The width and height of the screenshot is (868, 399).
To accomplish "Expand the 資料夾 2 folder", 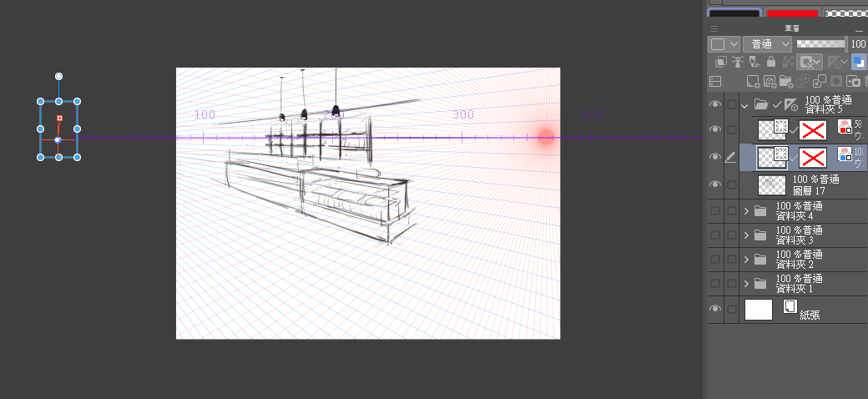I will pos(745,259).
